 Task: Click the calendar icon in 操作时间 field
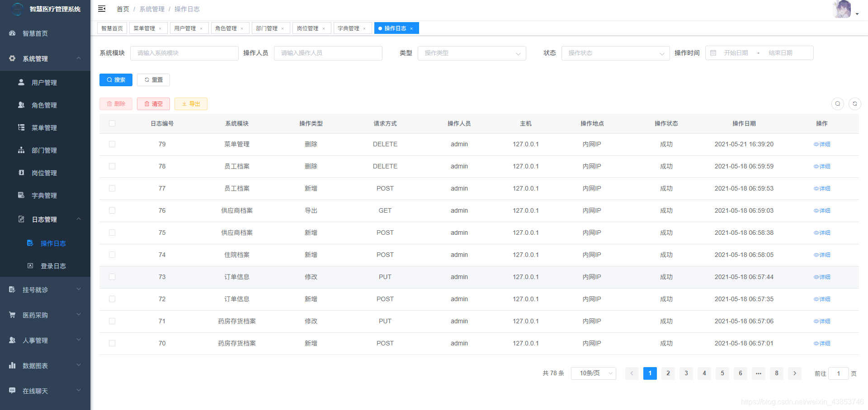(x=713, y=53)
